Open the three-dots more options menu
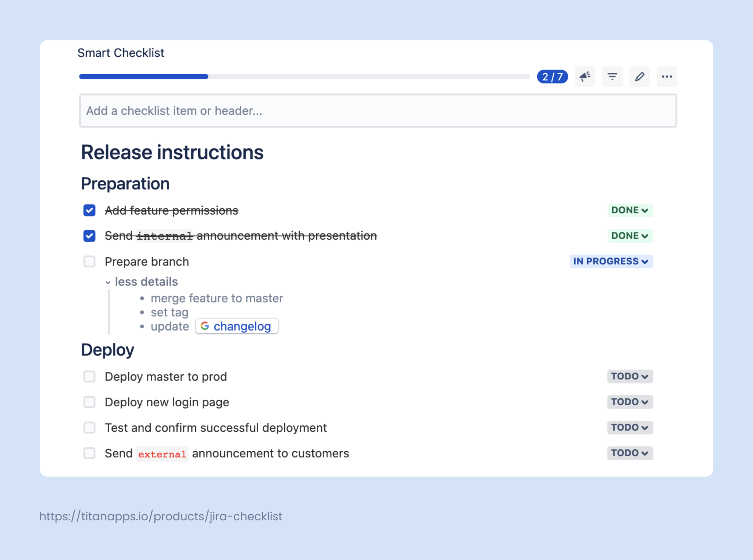 pos(667,76)
